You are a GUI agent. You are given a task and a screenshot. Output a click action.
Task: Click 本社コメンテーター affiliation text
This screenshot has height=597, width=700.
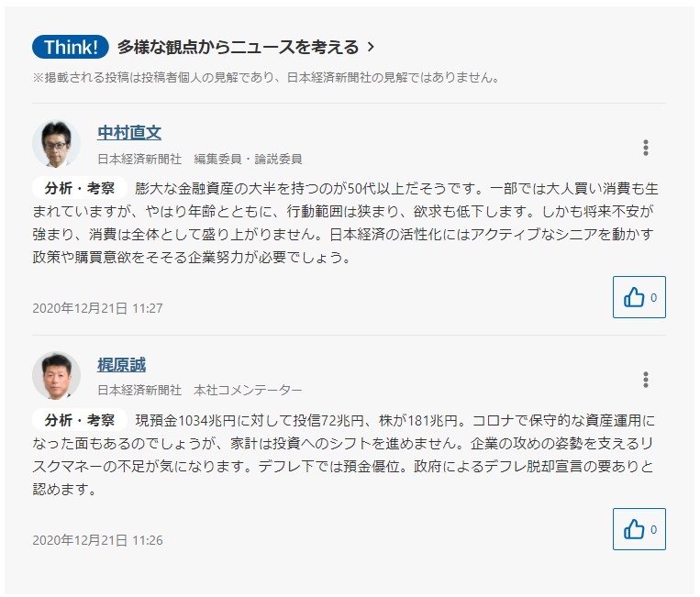248,390
